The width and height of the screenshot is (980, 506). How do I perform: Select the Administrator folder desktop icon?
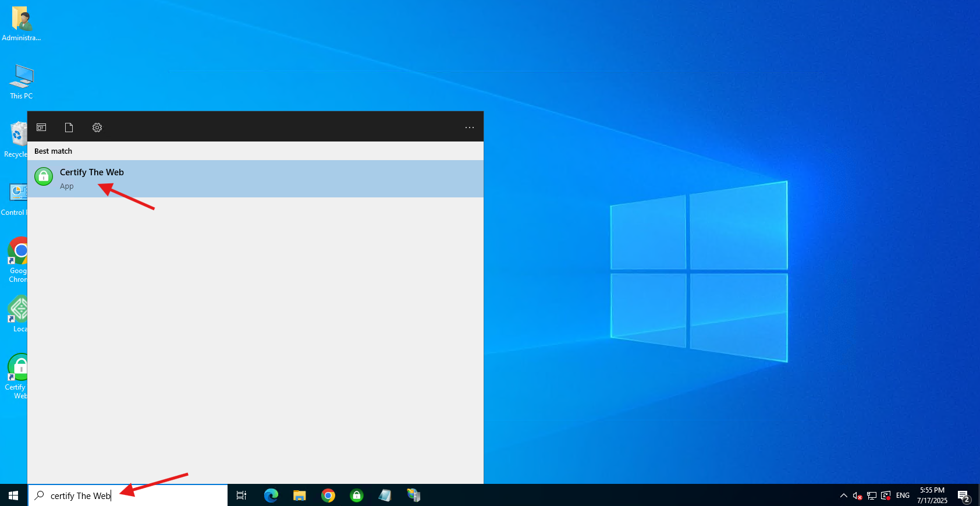click(22, 24)
